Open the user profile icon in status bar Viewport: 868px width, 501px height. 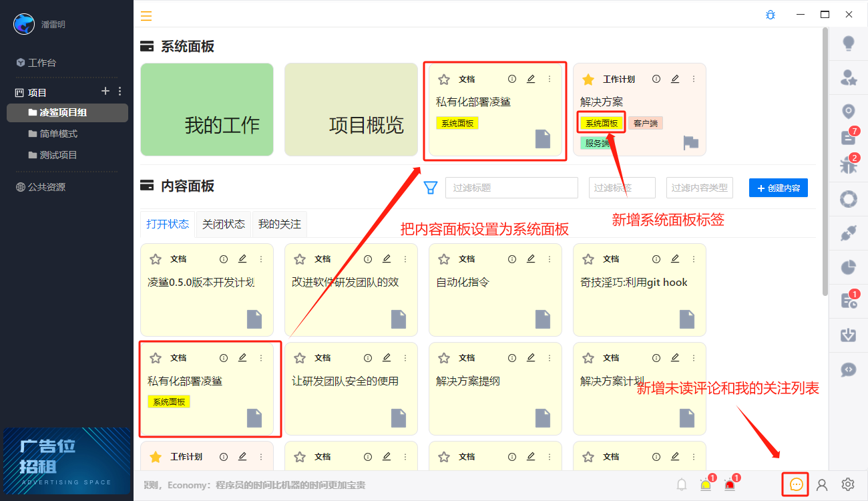822,484
